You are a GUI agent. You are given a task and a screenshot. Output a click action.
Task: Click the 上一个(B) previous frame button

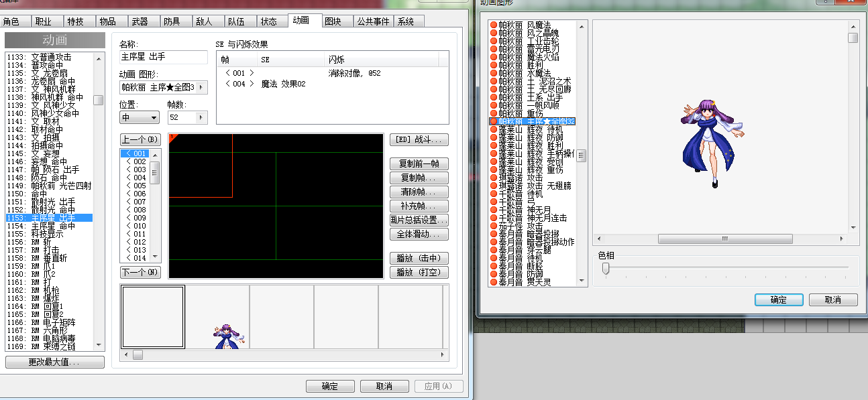(x=140, y=139)
